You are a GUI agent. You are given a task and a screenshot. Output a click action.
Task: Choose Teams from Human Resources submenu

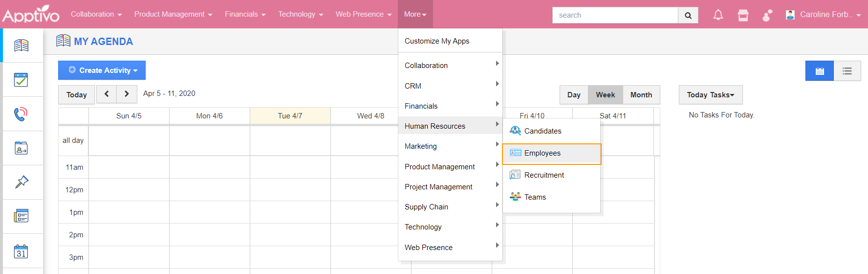pyautogui.click(x=551, y=197)
